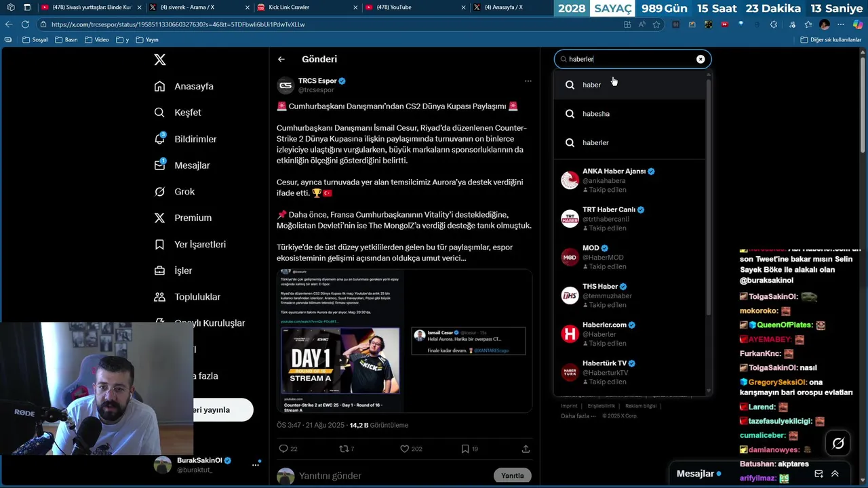
Task: Open Habertürk TV account result
Action: 630,372
